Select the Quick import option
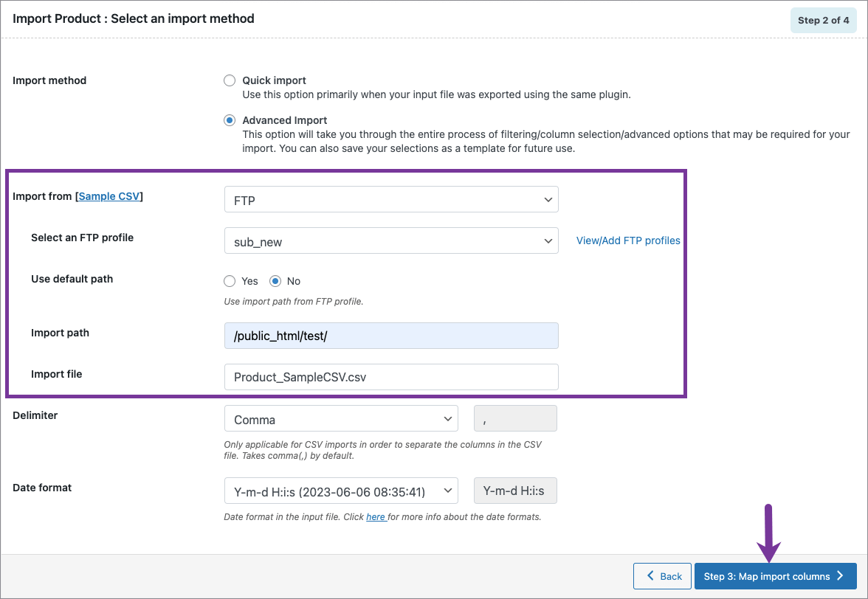The width and height of the screenshot is (868, 599). (230, 80)
